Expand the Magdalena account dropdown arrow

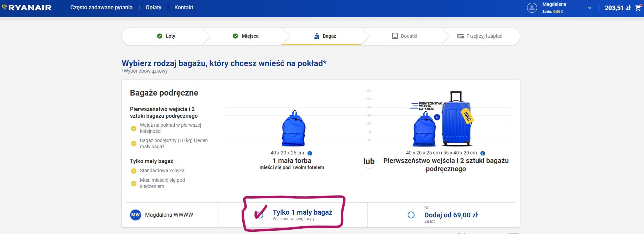pos(590,8)
